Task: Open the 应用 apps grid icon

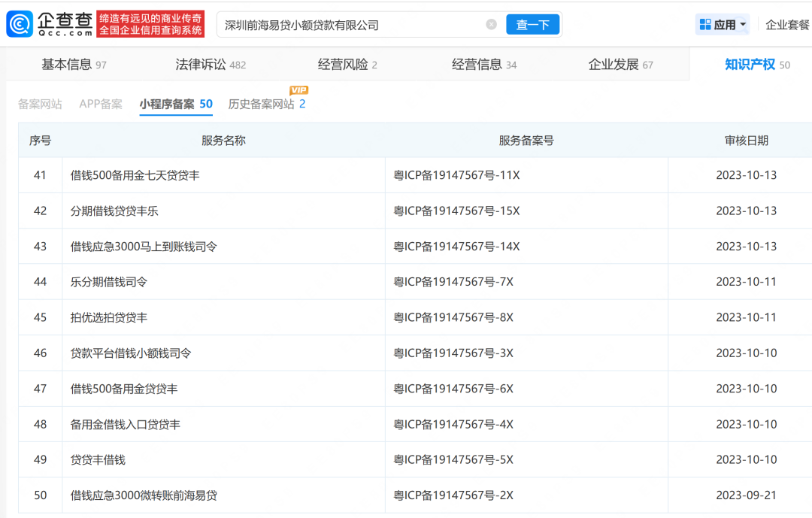Action: [705, 24]
